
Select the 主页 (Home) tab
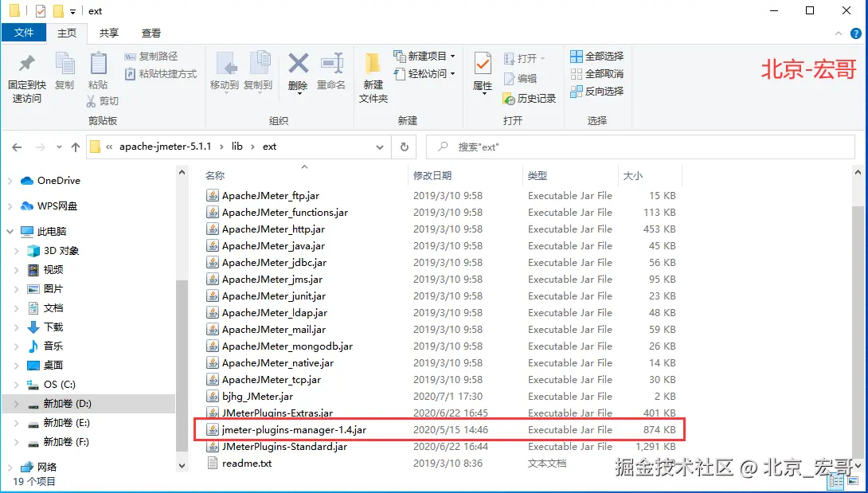(x=67, y=33)
